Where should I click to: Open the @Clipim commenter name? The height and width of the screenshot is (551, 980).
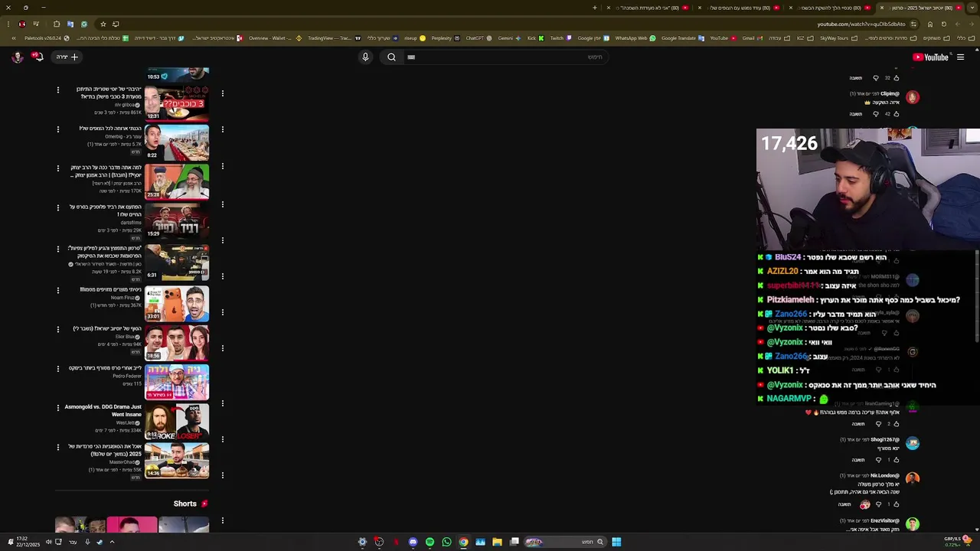point(890,94)
